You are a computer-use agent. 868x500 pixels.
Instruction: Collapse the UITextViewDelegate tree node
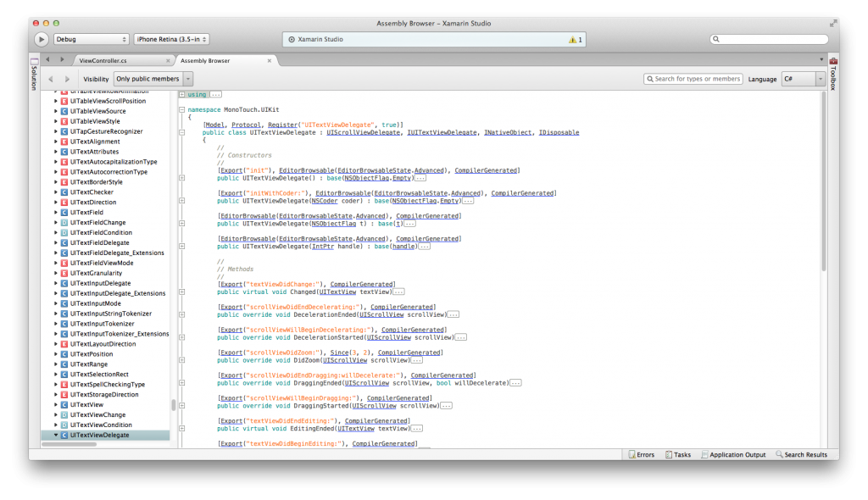point(56,435)
